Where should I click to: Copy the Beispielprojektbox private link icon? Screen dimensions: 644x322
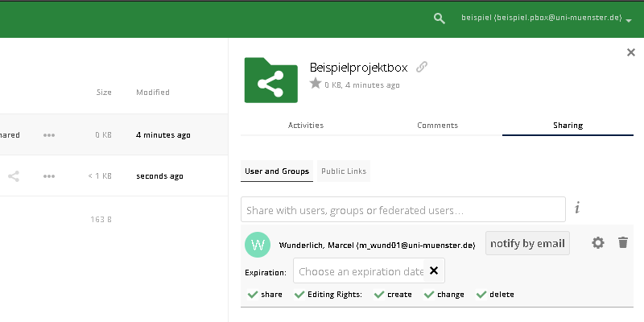(422, 67)
